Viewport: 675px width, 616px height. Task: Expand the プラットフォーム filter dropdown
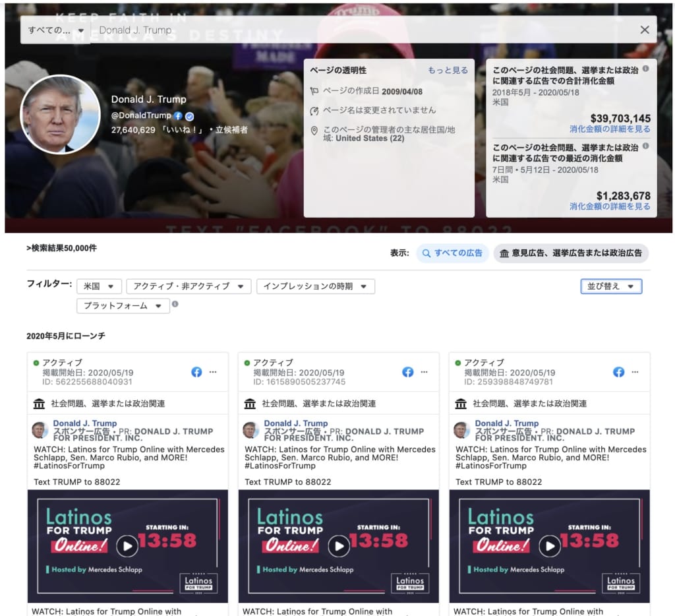pyautogui.click(x=123, y=306)
